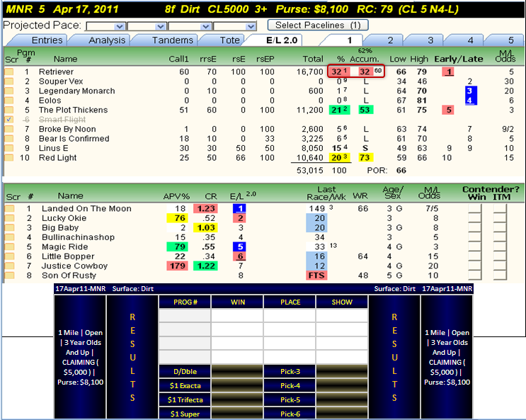Click $1 Trifecta payout label
Image resolution: width=526 pixels, height=420 pixels.
click(x=185, y=400)
